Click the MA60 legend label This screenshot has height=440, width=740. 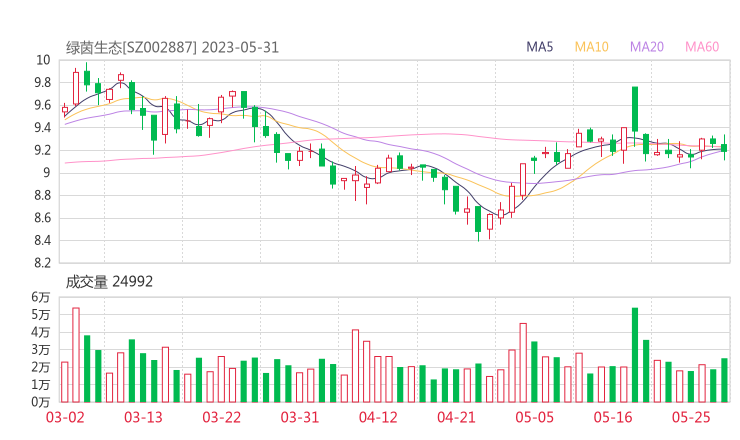tap(702, 47)
